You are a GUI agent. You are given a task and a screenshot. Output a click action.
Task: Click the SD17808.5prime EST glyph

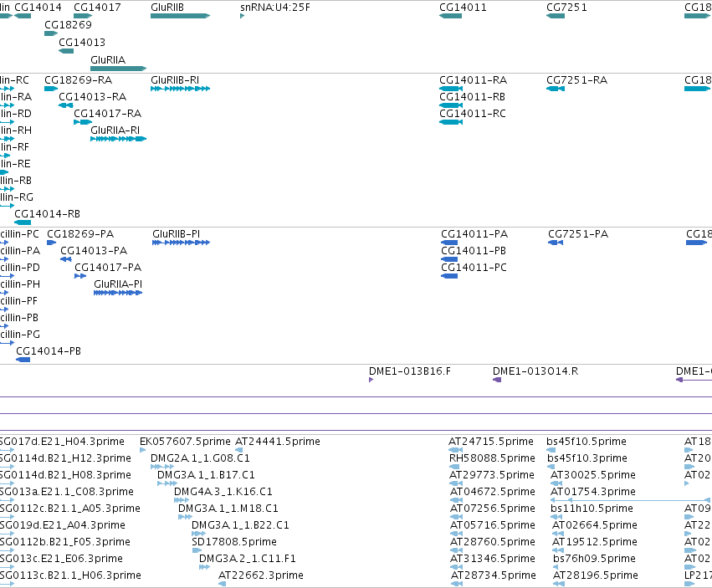[x=197, y=550]
